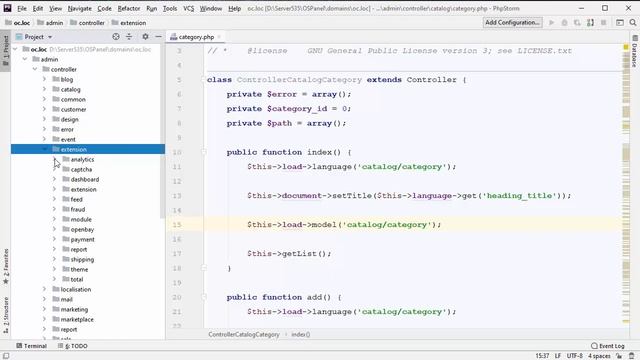640x360 pixels.
Task: Collapse the controller folder arrow
Action: click(x=35, y=69)
